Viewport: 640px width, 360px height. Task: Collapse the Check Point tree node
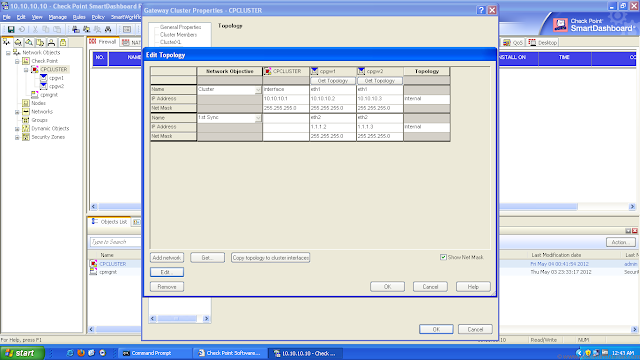(x=17, y=61)
